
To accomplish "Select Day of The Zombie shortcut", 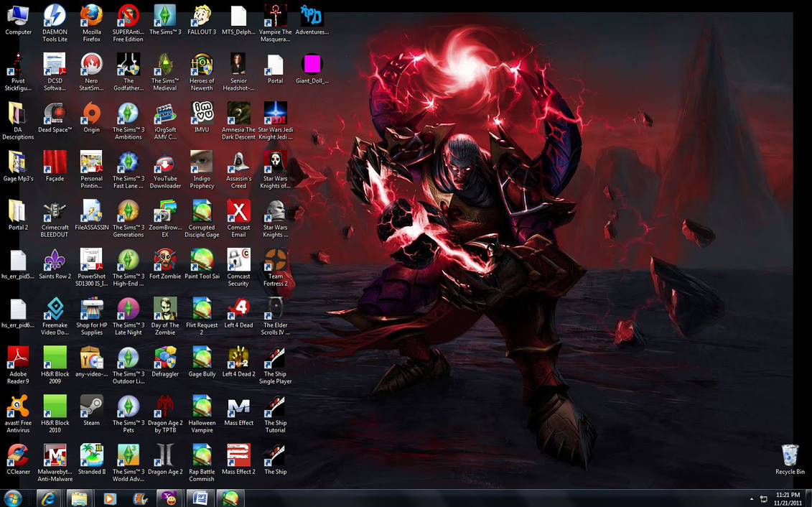I will 164,317.
